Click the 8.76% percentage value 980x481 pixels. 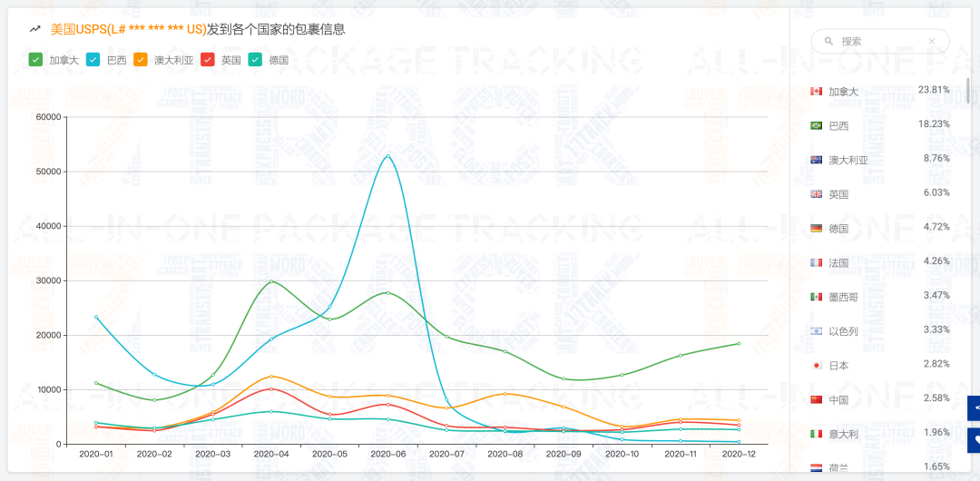pos(936,158)
